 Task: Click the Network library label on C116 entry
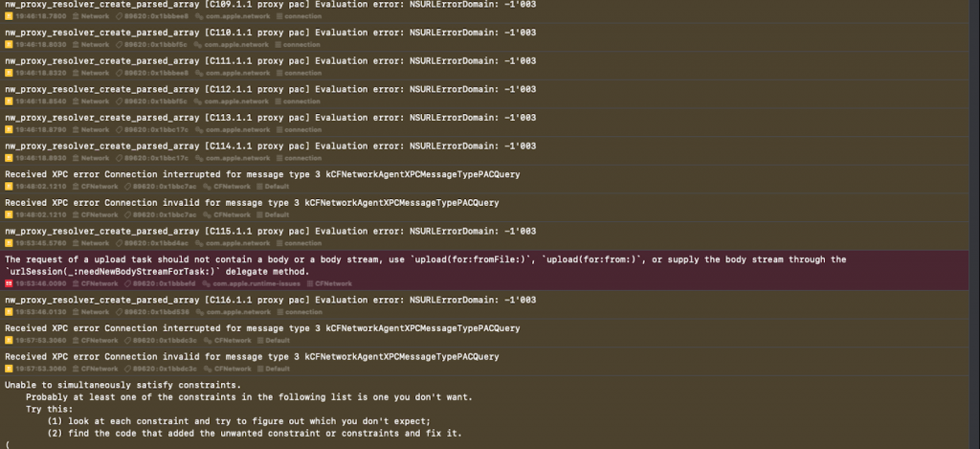point(95,311)
